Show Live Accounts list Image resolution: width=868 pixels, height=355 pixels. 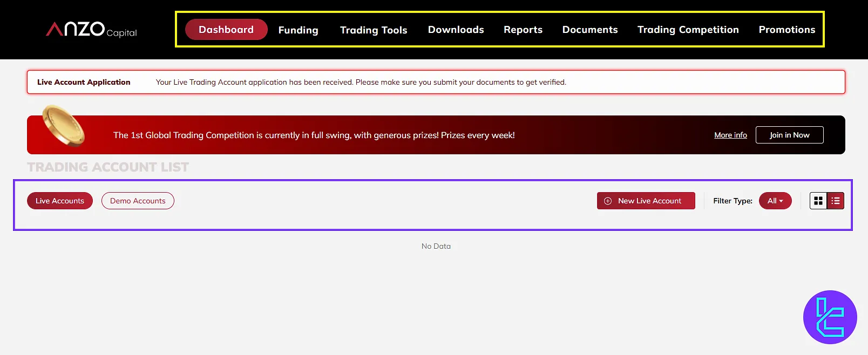(60, 201)
